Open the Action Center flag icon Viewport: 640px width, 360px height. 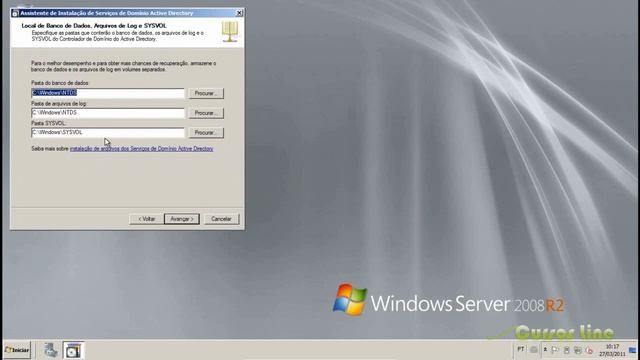[x=555, y=350]
